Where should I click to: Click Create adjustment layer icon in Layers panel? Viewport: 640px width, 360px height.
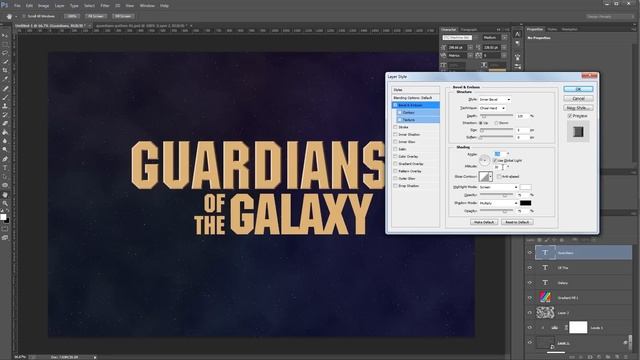click(x=600, y=357)
